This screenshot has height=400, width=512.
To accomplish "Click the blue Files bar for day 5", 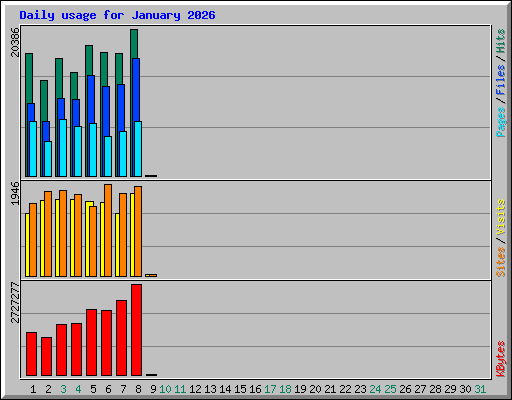I will click(x=91, y=99).
